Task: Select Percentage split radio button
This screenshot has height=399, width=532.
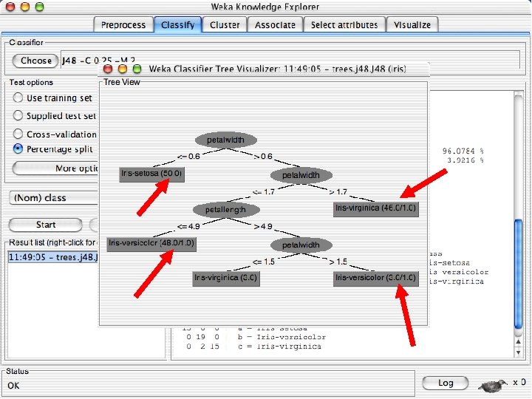Action: coord(18,149)
